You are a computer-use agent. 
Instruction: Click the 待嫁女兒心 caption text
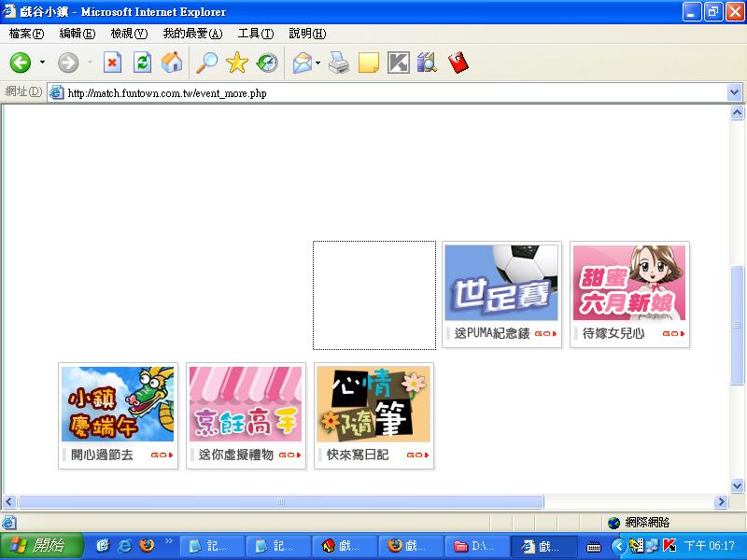(x=613, y=333)
